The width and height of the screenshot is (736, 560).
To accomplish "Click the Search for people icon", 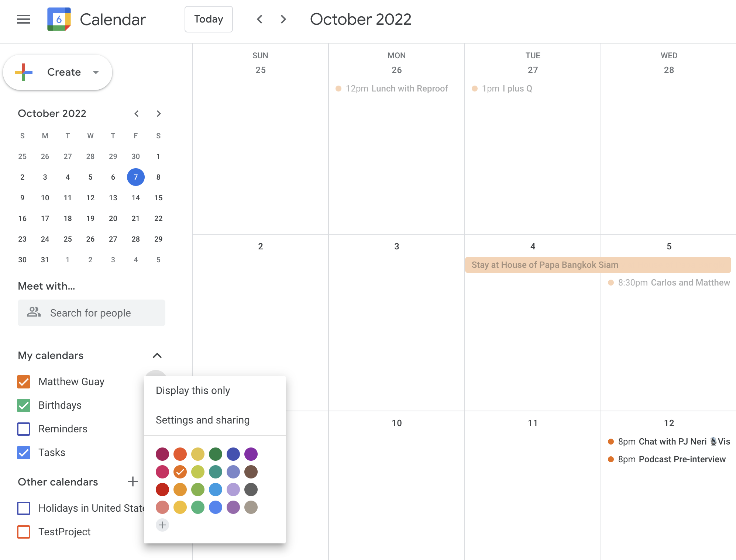I will click(34, 312).
